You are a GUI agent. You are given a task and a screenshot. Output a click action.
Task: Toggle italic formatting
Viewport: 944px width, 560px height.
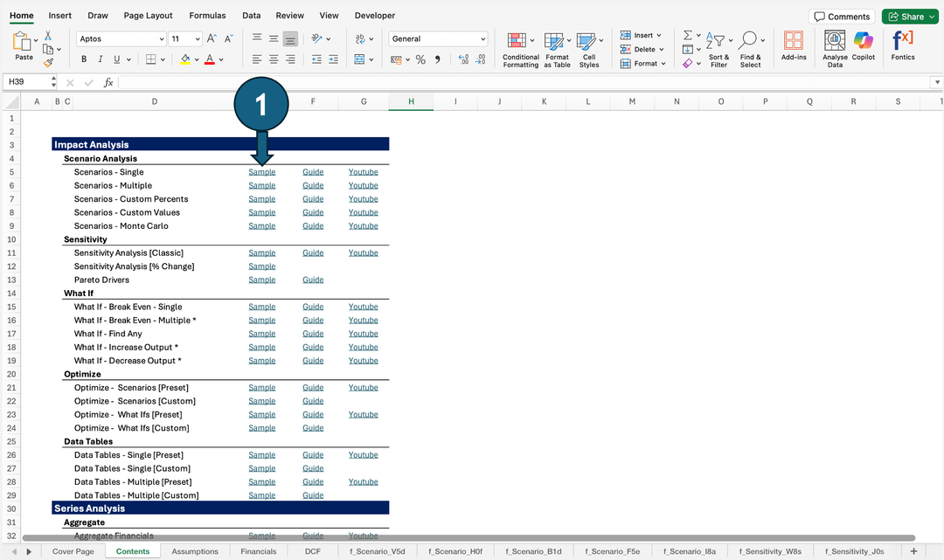tap(101, 59)
